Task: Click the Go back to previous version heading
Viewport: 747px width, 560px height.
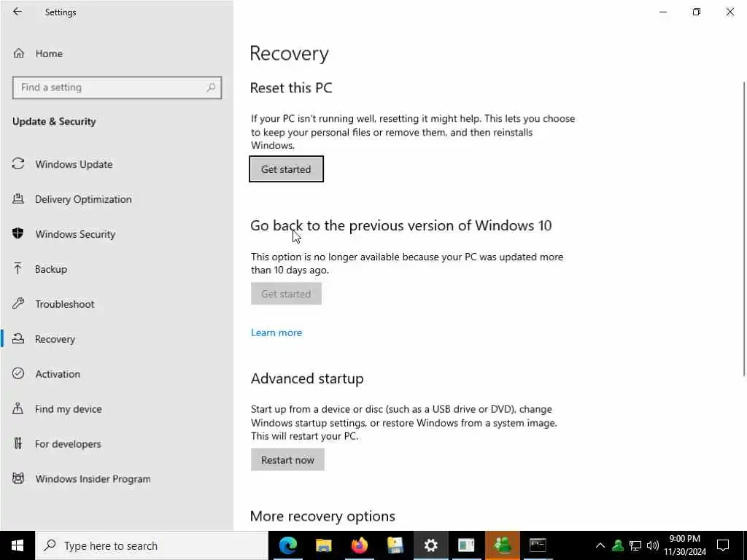Action: click(x=401, y=225)
